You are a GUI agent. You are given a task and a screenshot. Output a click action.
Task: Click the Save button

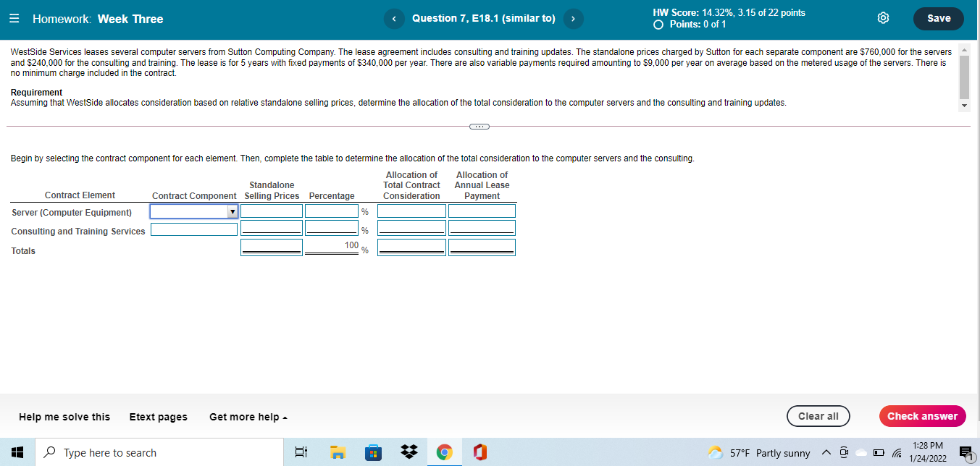pyautogui.click(x=938, y=18)
